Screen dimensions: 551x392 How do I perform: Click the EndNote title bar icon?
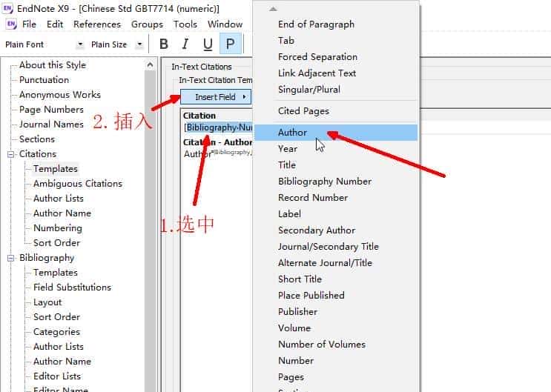[7, 8]
